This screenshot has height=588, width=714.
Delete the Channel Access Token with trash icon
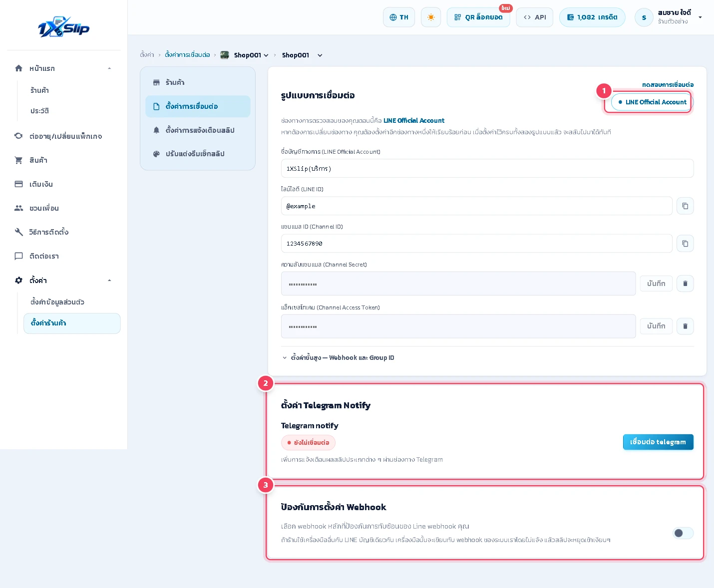[x=685, y=326]
